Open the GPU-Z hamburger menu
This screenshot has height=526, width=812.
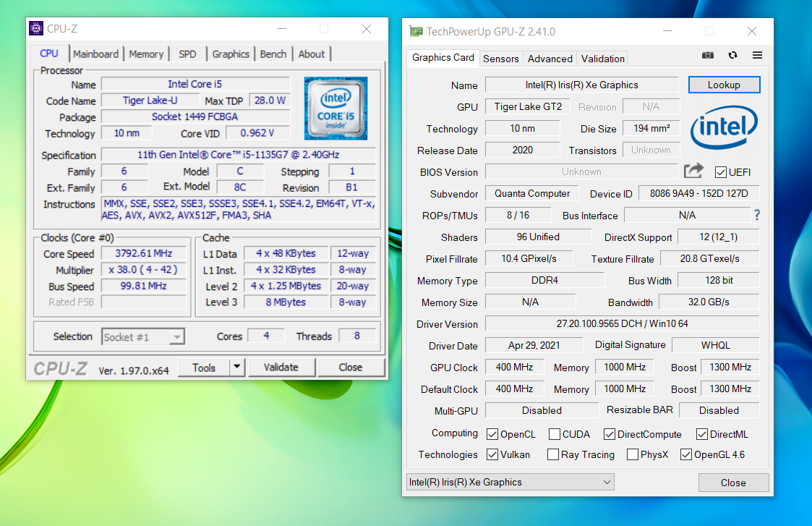click(757, 56)
